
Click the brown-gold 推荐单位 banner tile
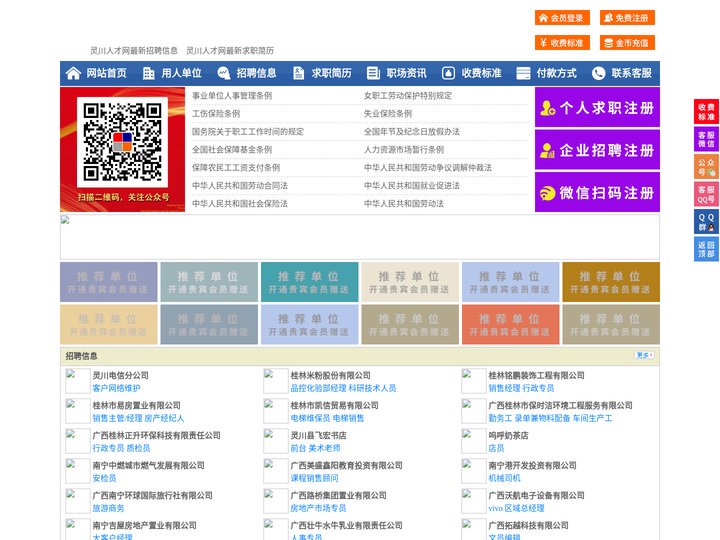click(611, 282)
